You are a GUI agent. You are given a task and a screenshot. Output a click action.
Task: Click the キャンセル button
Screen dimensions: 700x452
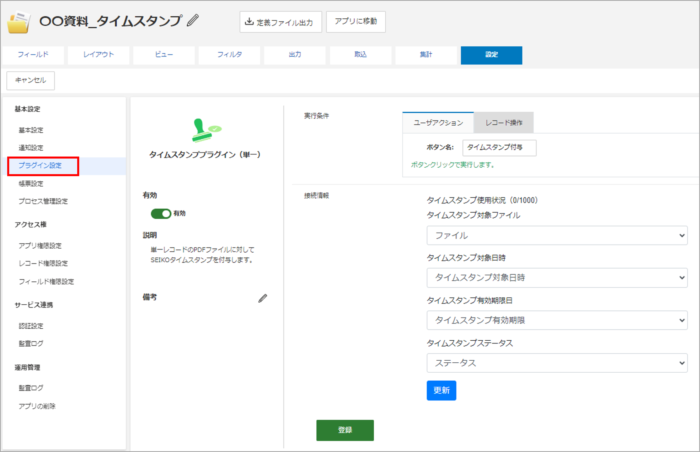[x=30, y=80]
